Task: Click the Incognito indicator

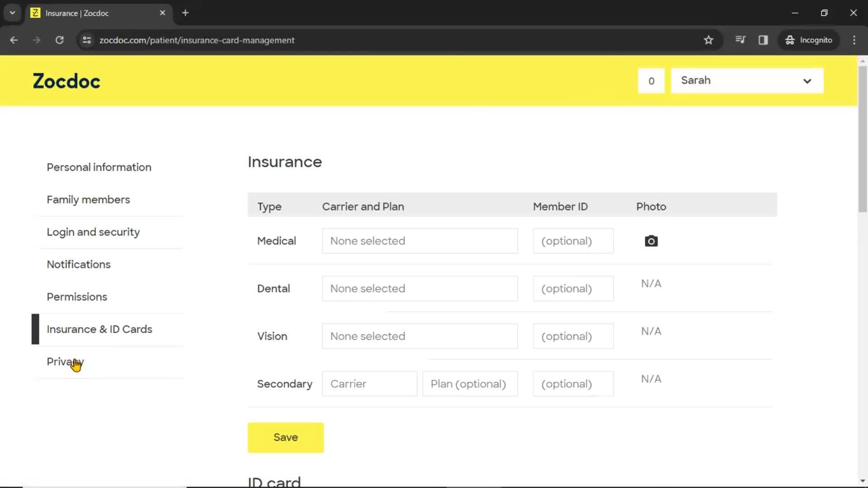Action: (x=809, y=40)
